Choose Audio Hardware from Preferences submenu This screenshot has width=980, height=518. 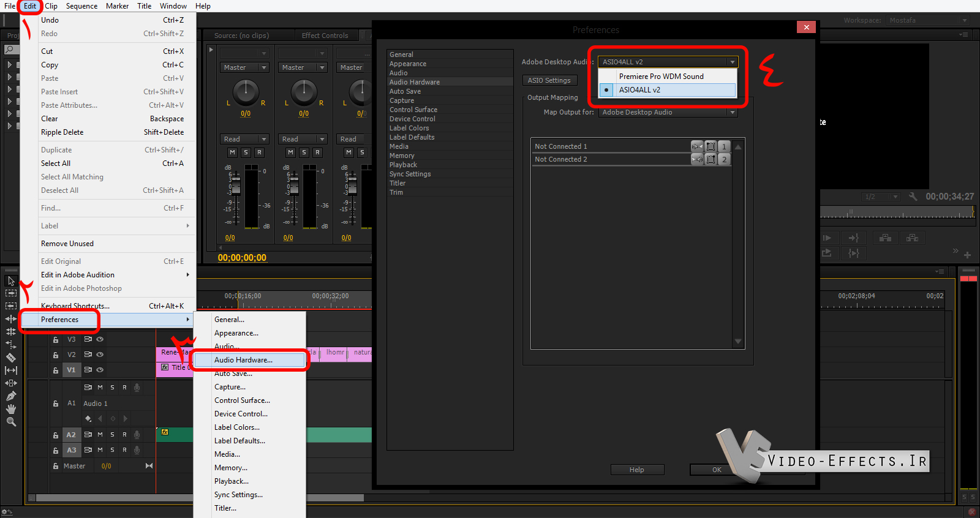249,360
